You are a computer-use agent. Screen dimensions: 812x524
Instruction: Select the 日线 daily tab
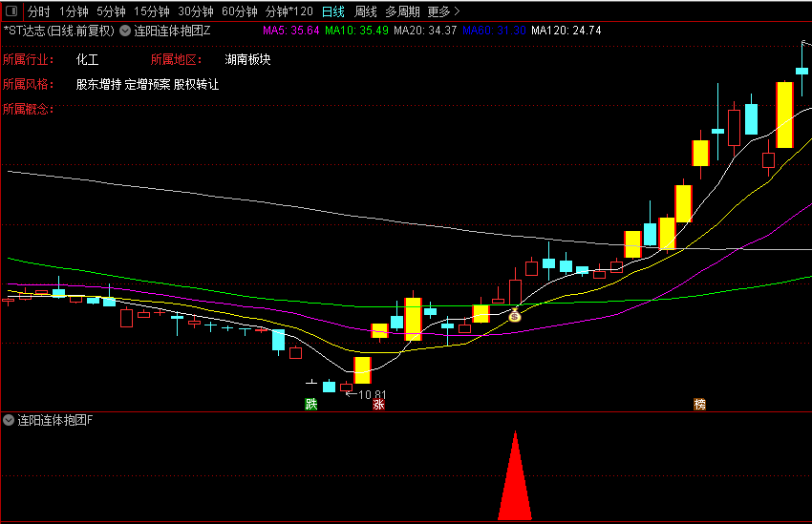tap(333, 11)
